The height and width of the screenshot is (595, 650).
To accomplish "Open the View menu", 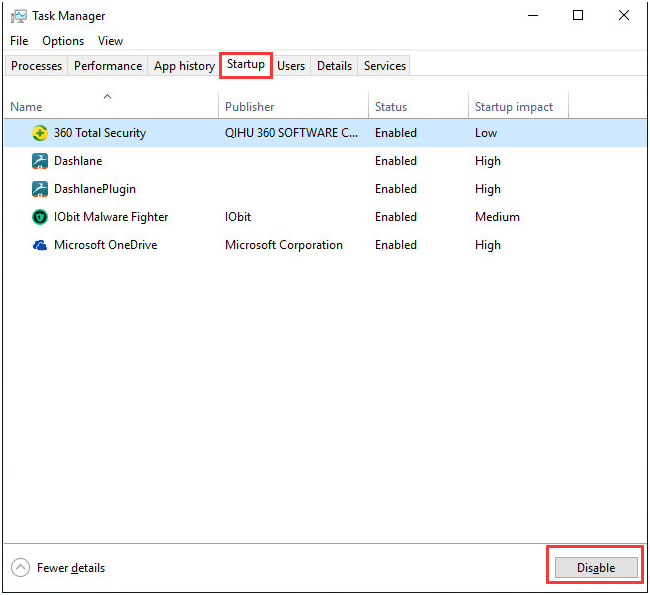I will tap(110, 41).
